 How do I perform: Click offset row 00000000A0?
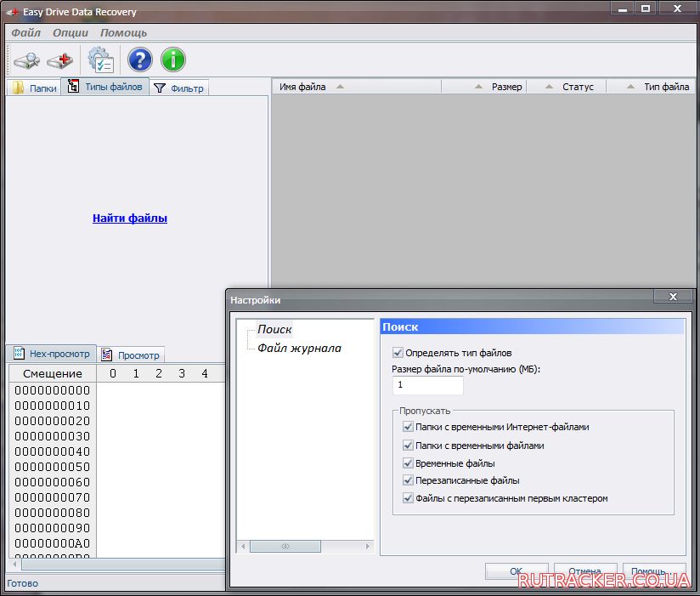[x=52, y=543]
